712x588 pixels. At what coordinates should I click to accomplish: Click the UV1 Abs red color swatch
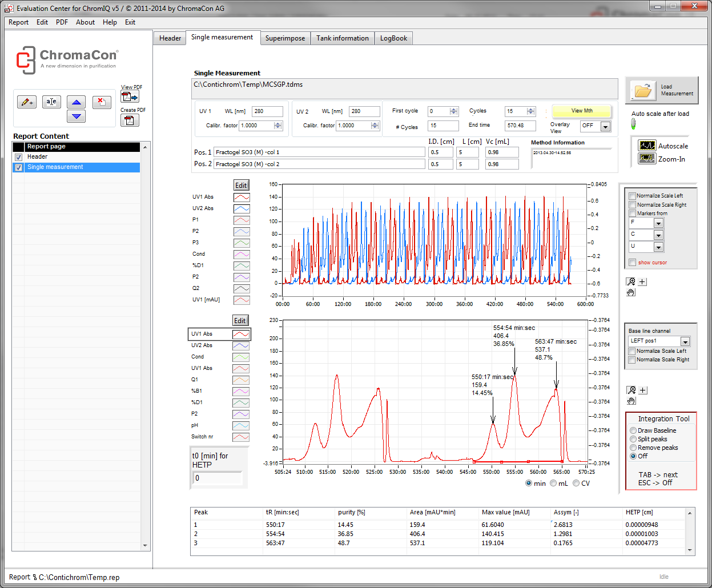[242, 197]
